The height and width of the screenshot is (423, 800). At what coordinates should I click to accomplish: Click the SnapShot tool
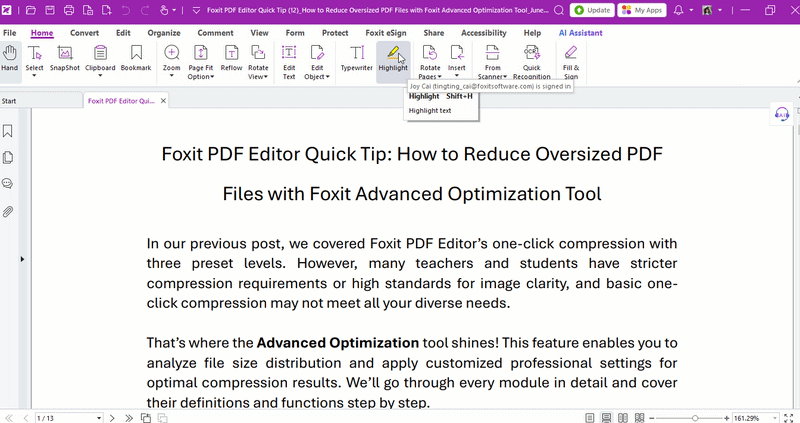click(65, 58)
